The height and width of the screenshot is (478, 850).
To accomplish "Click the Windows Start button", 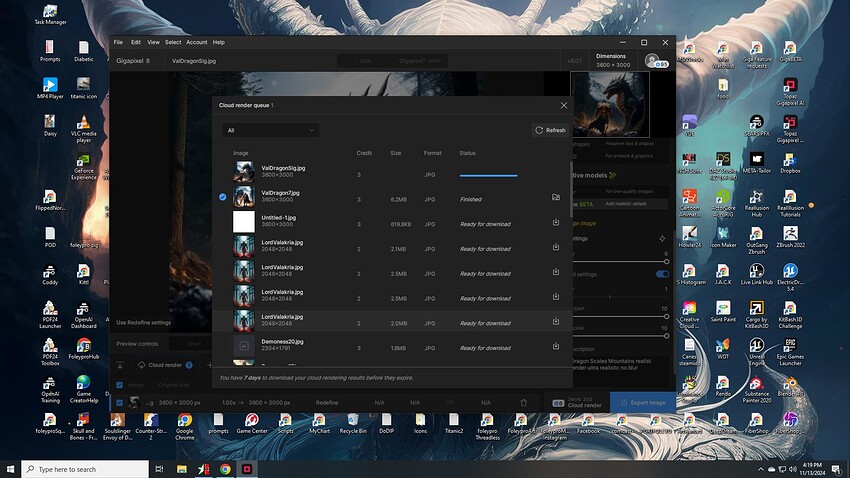I will click(10, 469).
